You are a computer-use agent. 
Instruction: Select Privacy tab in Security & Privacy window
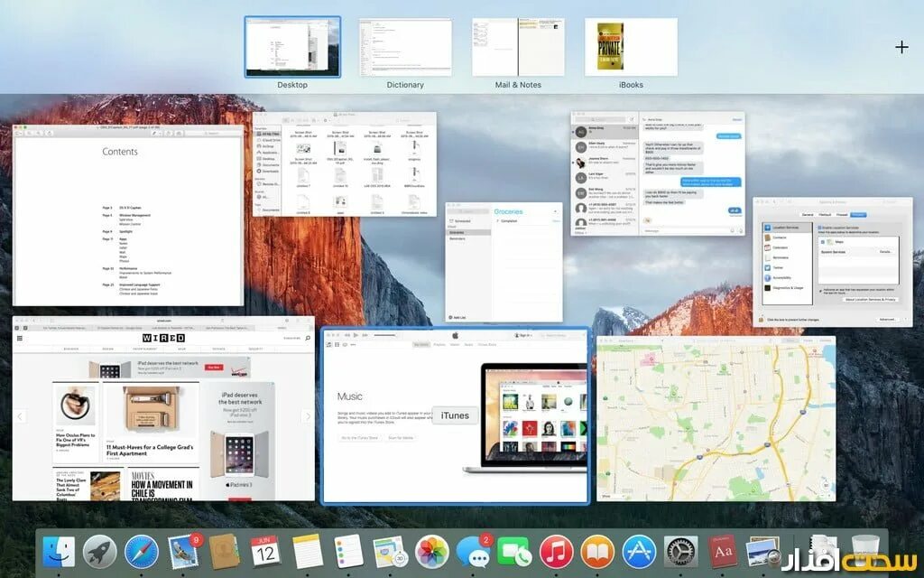(858, 215)
